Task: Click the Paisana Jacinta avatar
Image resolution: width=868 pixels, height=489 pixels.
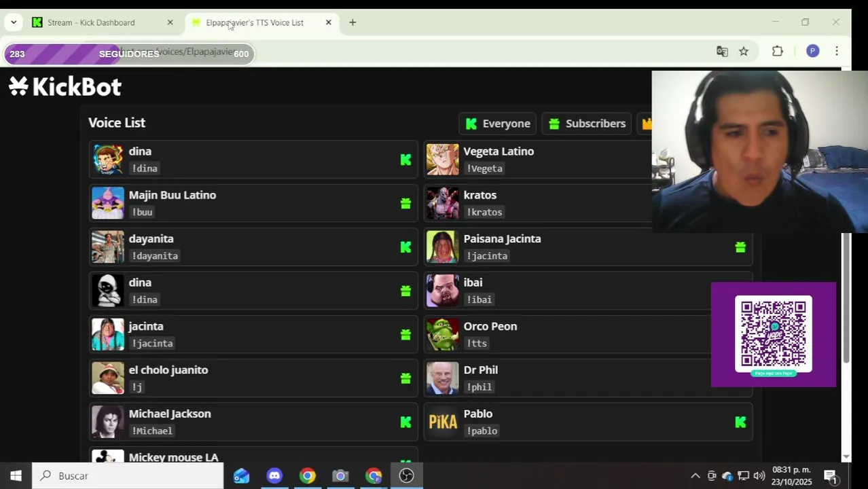Action: point(442,247)
